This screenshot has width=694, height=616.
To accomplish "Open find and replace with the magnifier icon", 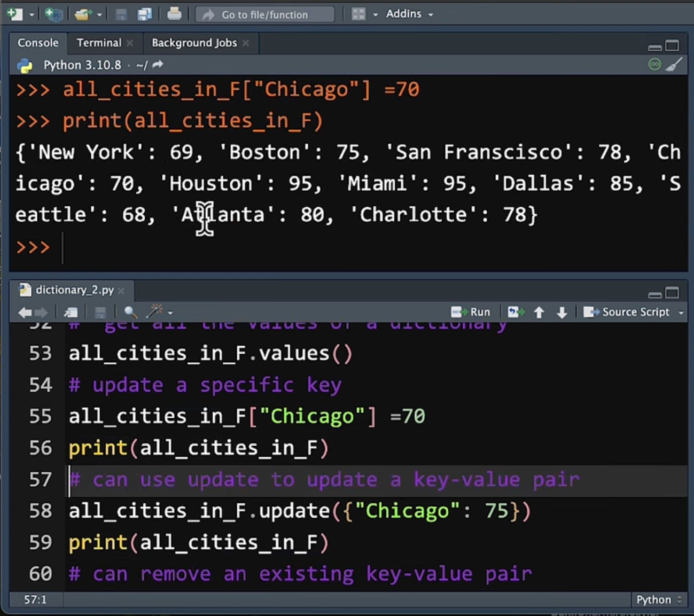I will (x=130, y=312).
